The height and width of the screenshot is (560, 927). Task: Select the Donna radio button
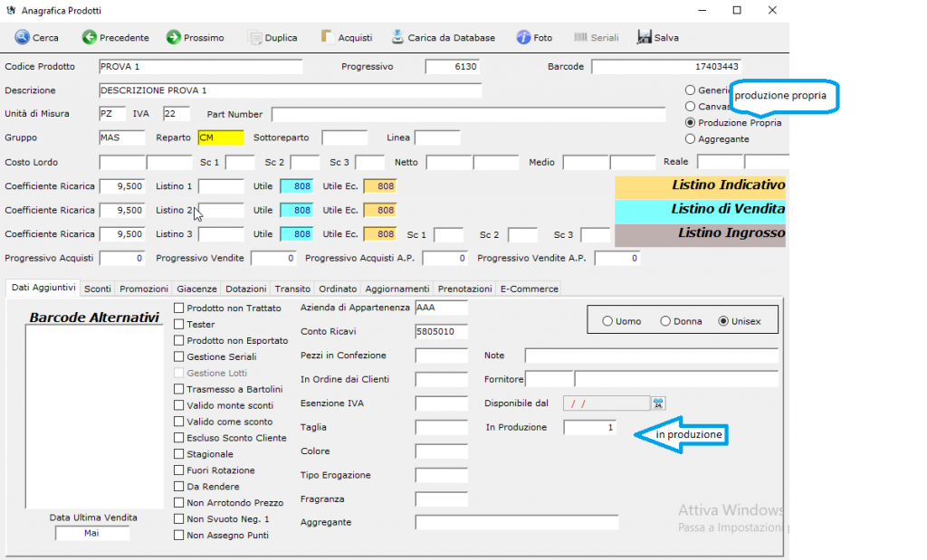click(665, 321)
